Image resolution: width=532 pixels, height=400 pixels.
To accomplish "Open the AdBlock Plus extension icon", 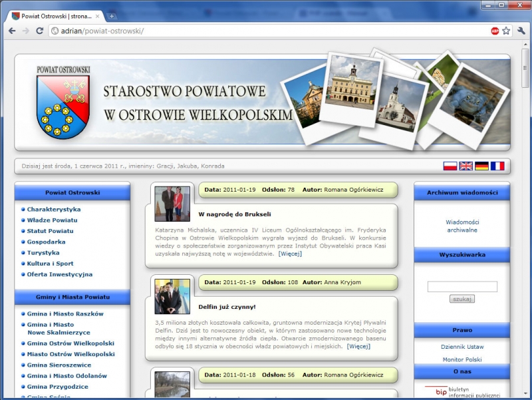I will pos(495,31).
